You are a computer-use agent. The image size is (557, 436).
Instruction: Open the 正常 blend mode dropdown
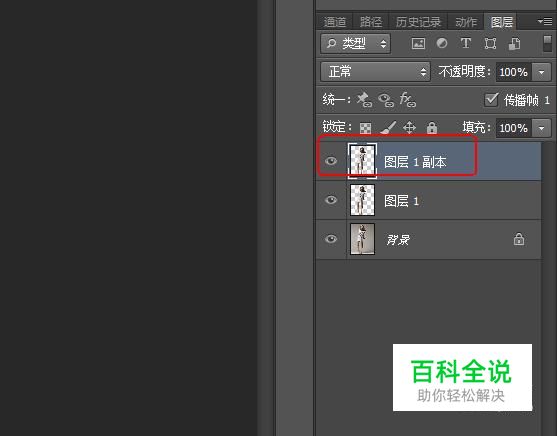[x=375, y=72]
